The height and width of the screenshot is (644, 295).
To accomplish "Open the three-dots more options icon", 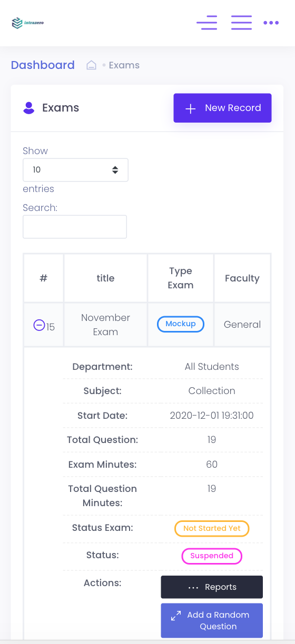I will pos(271,23).
